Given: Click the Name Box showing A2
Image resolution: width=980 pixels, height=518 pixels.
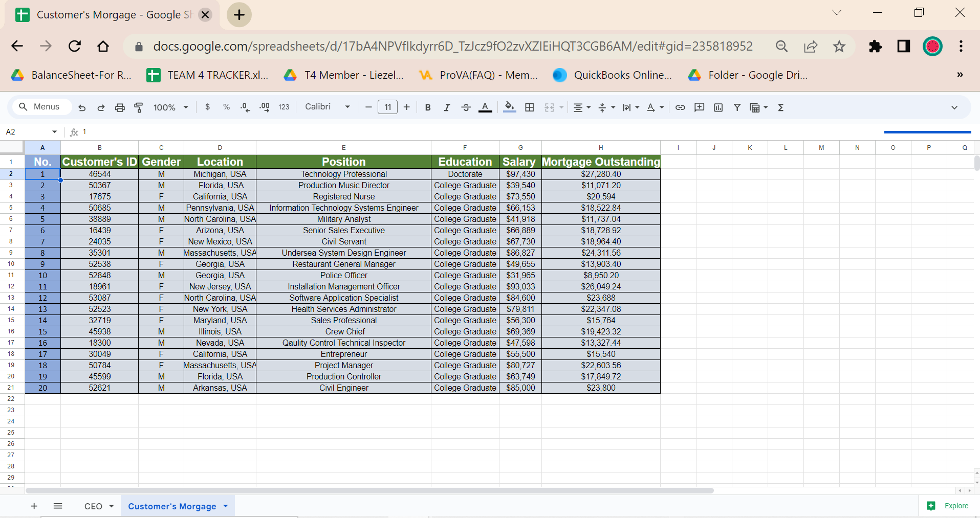Looking at the screenshot, I should (x=26, y=132).
